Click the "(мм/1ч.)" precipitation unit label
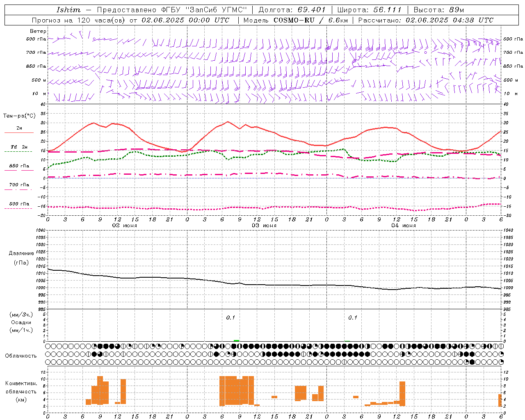Image resolution: width=525 pixels, height=420 pixels. [x=21, y=330]
